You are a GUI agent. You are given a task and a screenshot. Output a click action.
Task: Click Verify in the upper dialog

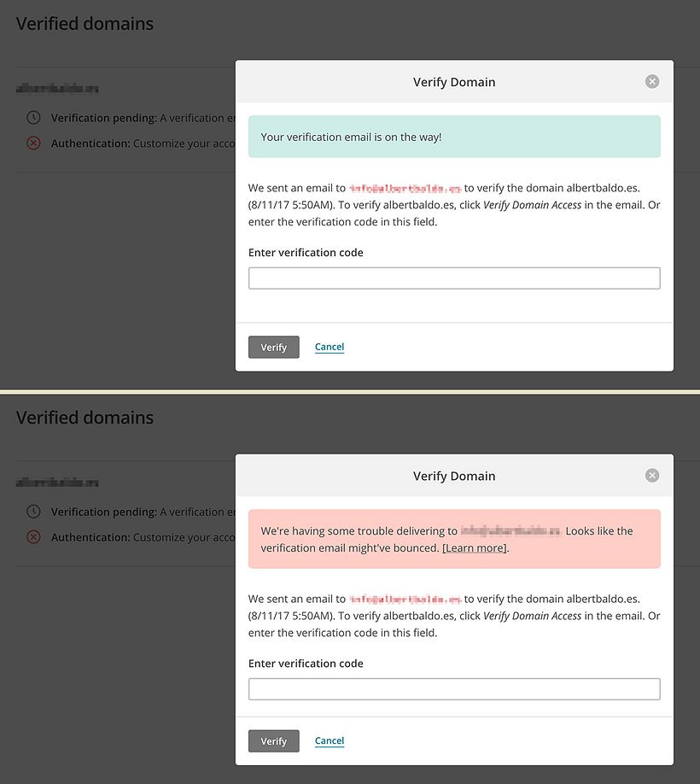click(273, 347)
